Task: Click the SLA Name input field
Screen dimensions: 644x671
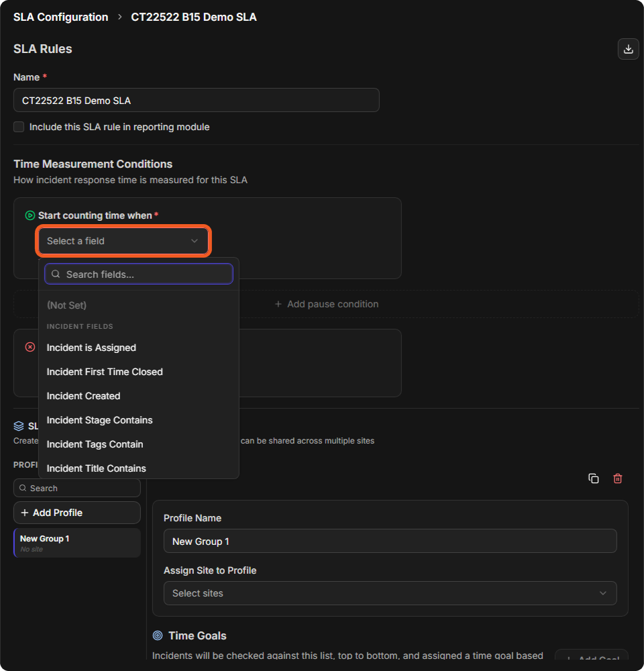Action: click(197, 100)
